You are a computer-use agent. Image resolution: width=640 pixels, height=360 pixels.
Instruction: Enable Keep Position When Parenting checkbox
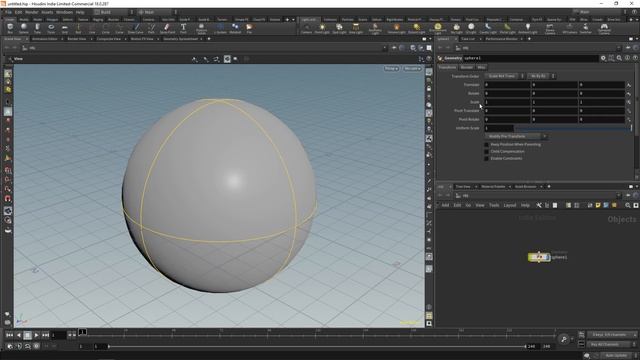[x=486, y=144]
